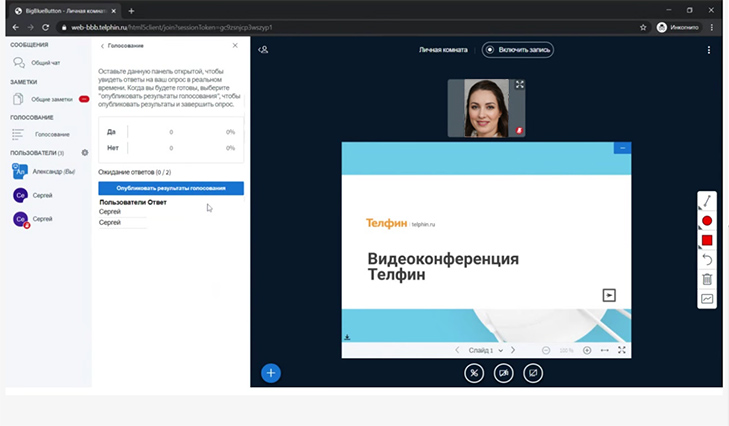Toggle screen sharing button
This screenshot has width=729, height=426.
tap(533, 373)
